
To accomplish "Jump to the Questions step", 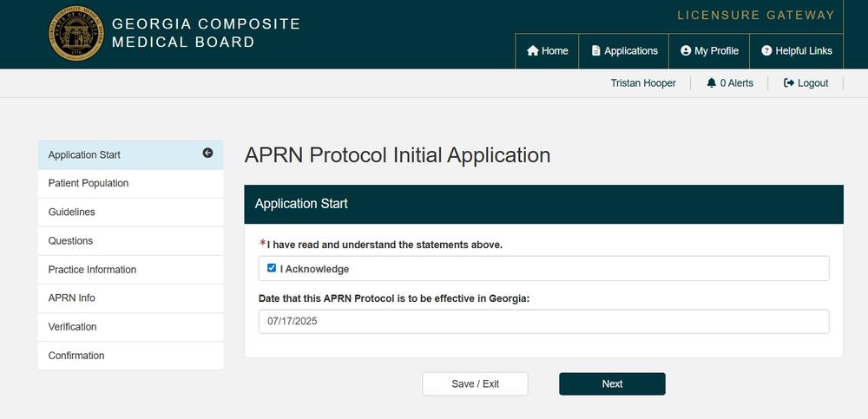I will [131, 241].
